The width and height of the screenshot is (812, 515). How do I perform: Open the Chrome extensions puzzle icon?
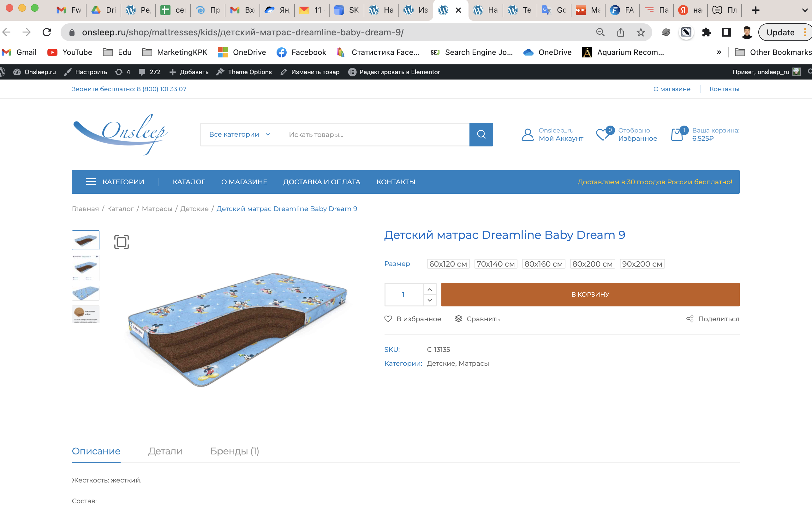[707, 33]
